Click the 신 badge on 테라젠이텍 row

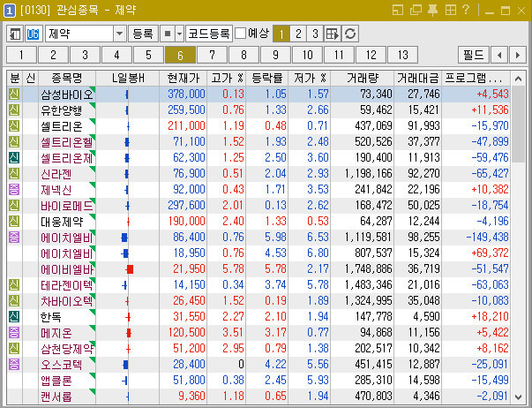coord(14,284)
